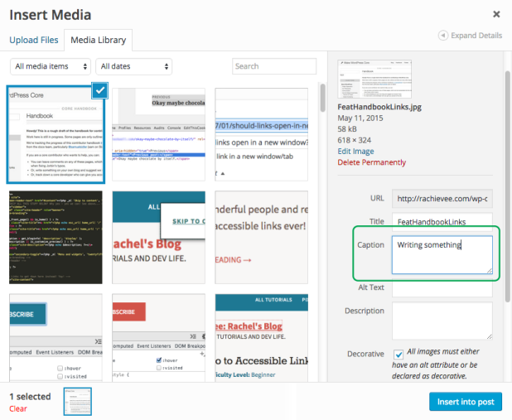Deselect the checked WordPress Core Handbook thumbnail
The image size is (512, 420).
(x=100, y=90)
